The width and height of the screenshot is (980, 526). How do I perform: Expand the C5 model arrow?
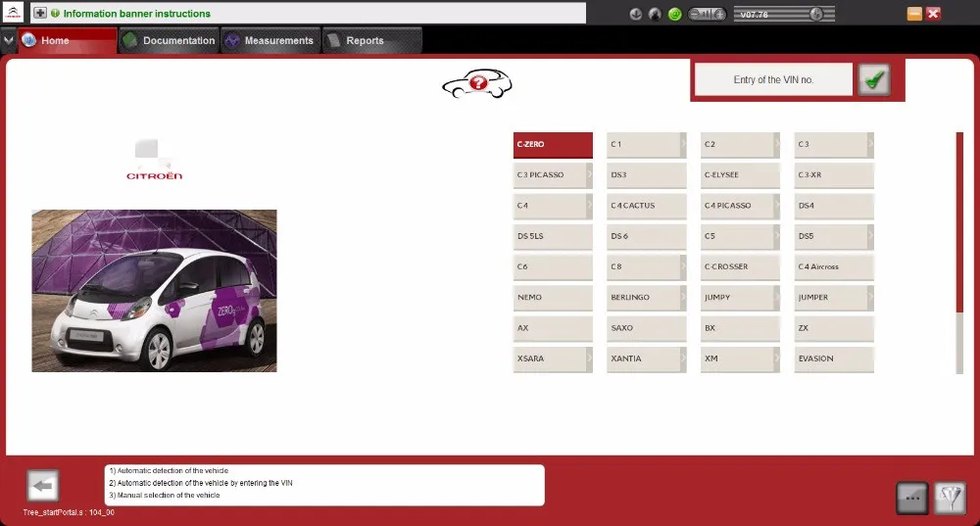pos(777,236)
